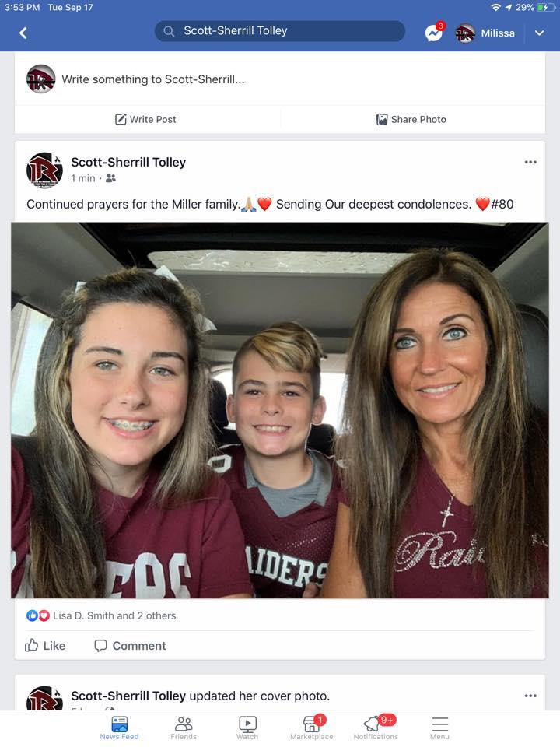Open options for cover photo post
Viewport: 560px width, 747px height.
pos(530,696)
